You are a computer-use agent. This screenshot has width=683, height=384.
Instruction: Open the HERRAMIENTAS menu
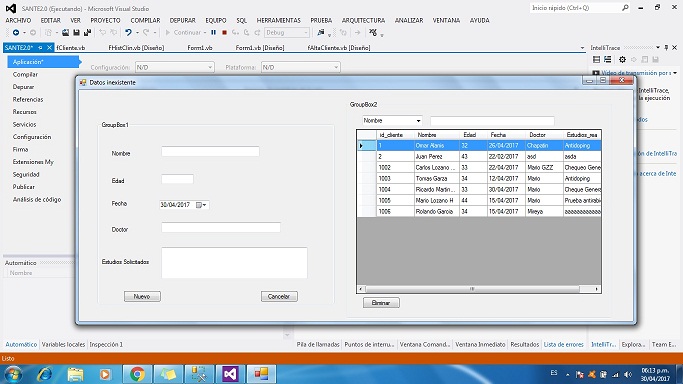pyautogui.click(x=279, y=20)
